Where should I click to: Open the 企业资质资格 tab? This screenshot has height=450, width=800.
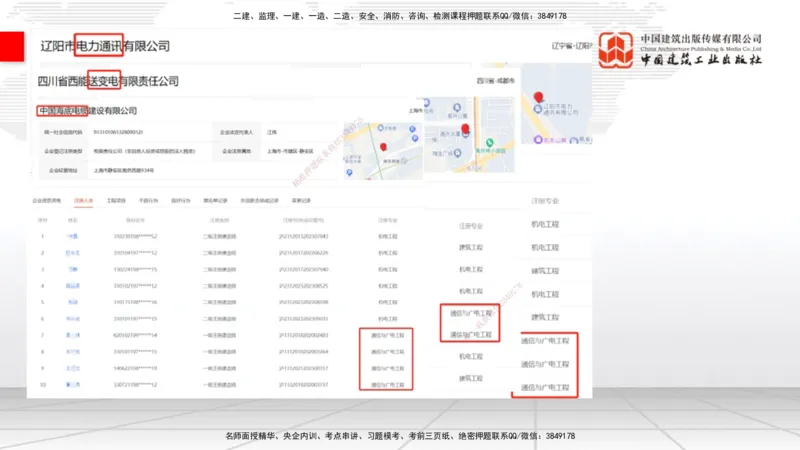click(46, 201)
